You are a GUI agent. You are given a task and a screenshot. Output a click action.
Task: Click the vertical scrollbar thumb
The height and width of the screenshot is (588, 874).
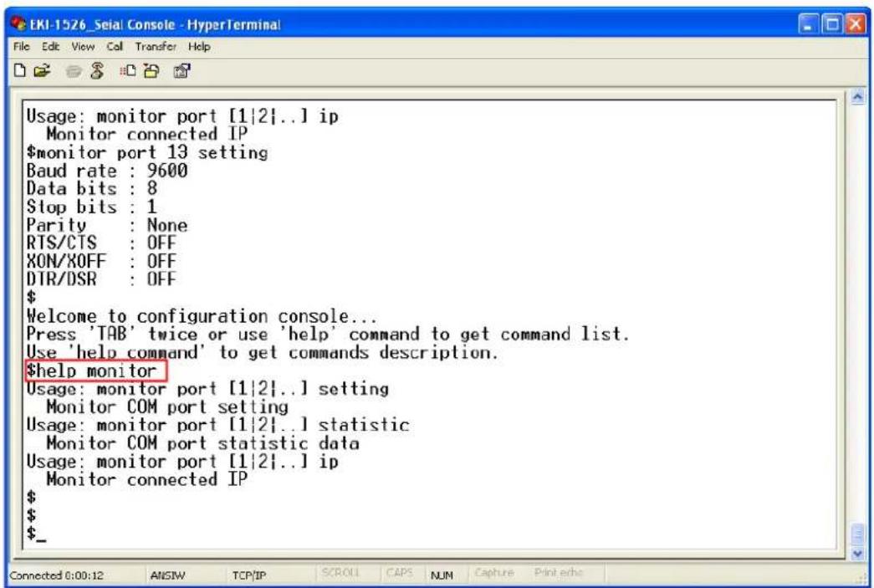tap(858, 535)
